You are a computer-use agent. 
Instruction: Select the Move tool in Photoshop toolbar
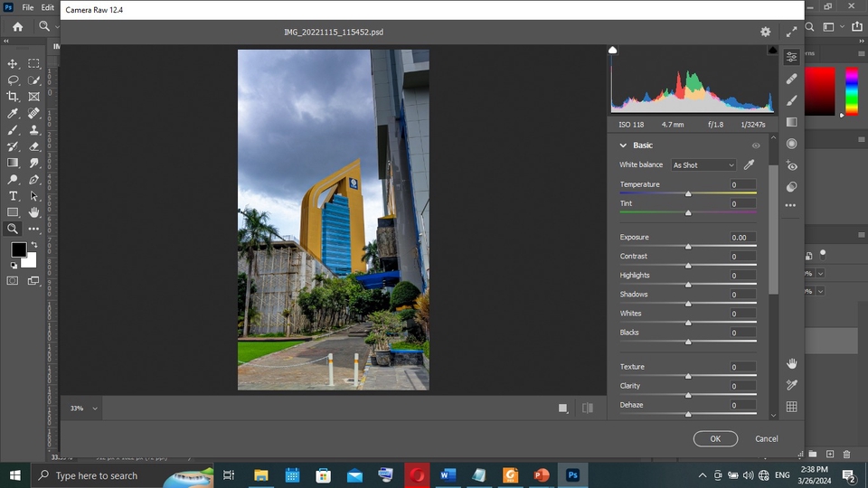point(12,63)
